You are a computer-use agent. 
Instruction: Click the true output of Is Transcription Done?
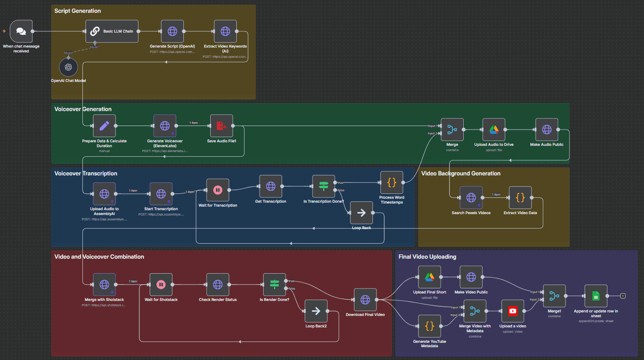(335, 182)
